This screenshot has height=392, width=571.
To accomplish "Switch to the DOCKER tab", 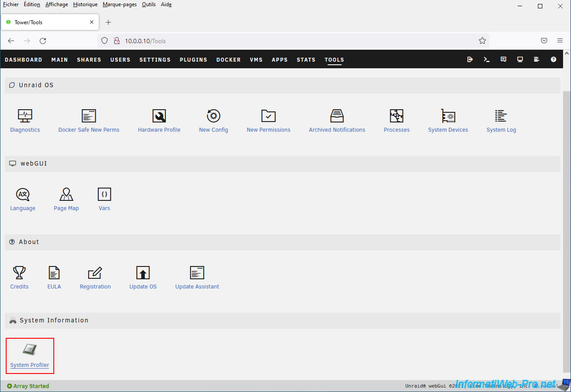I will [228, 60].
